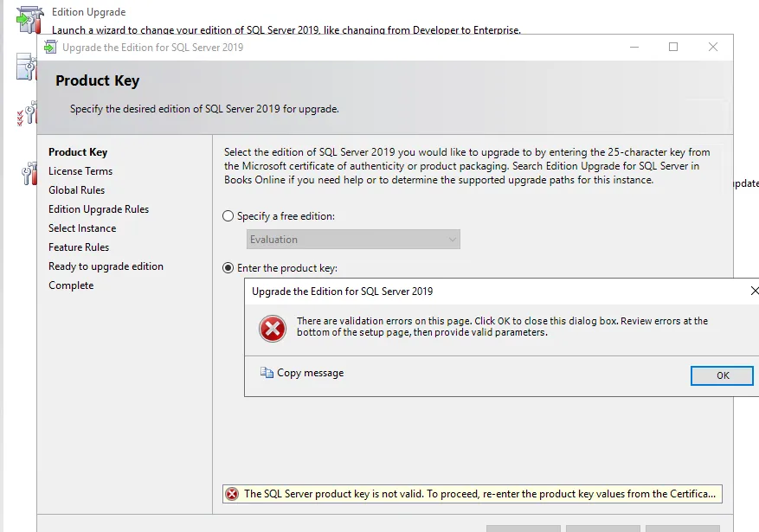Choose the Select Instance step
This screenshot has height=532, width=759.
(x=82, y=228)
